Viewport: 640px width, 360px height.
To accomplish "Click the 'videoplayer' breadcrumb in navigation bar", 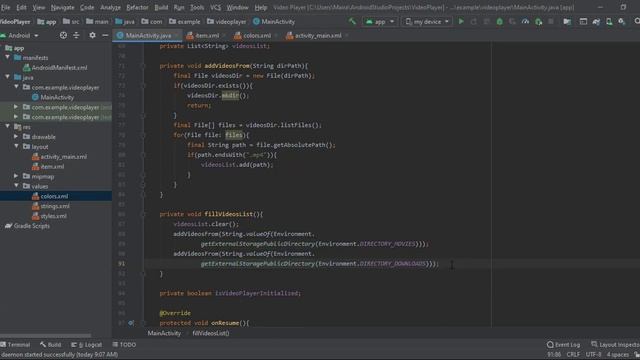I will pyautogui.click(x=227, y=22).
